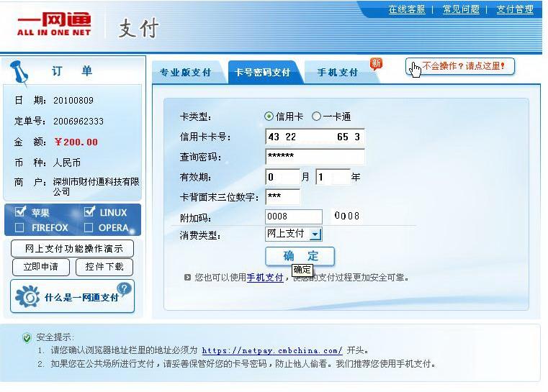548x392 pixels.
Task: Click the question mark bubble icon
Action: click(x=125, y=289)
